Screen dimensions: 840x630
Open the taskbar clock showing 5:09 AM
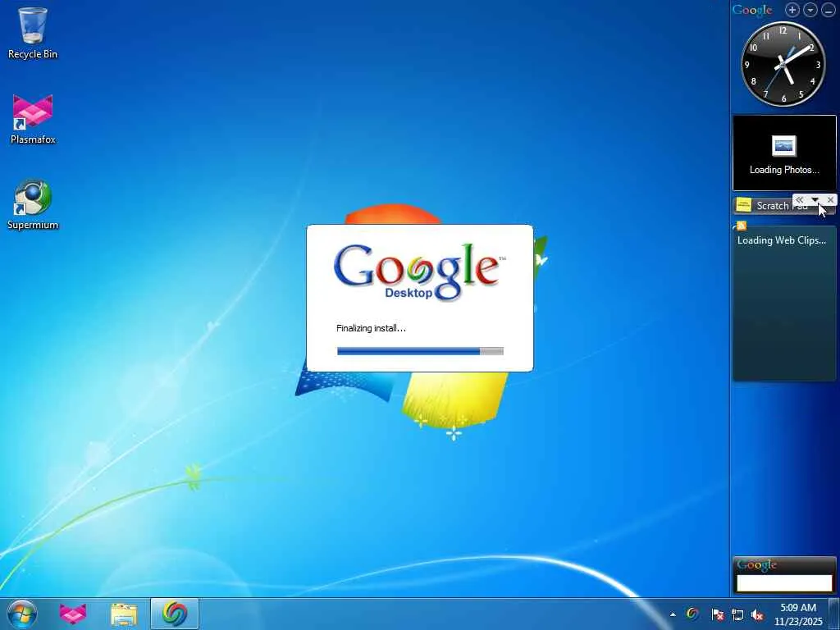pyautogui.click(x=798, y=614)
